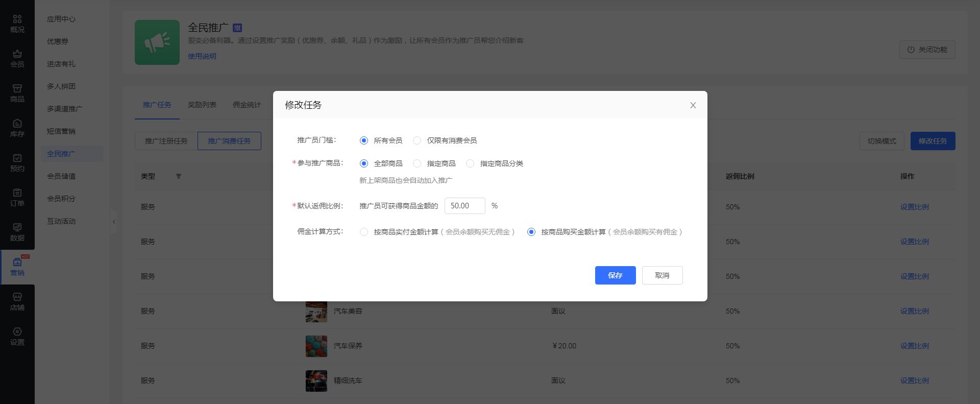The width and height of the screenshot is (980, 404).
Task: Click 设置比例 in the 汽车保养 row
Action: [915, 346]
